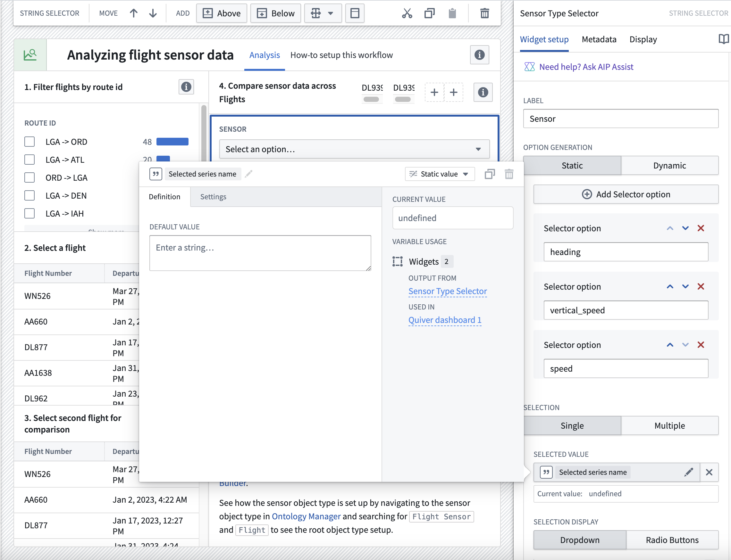Screen dimensions: 731x560
Task: Open How-to setup this workflow tab
Action: click(x=341, y=55)
